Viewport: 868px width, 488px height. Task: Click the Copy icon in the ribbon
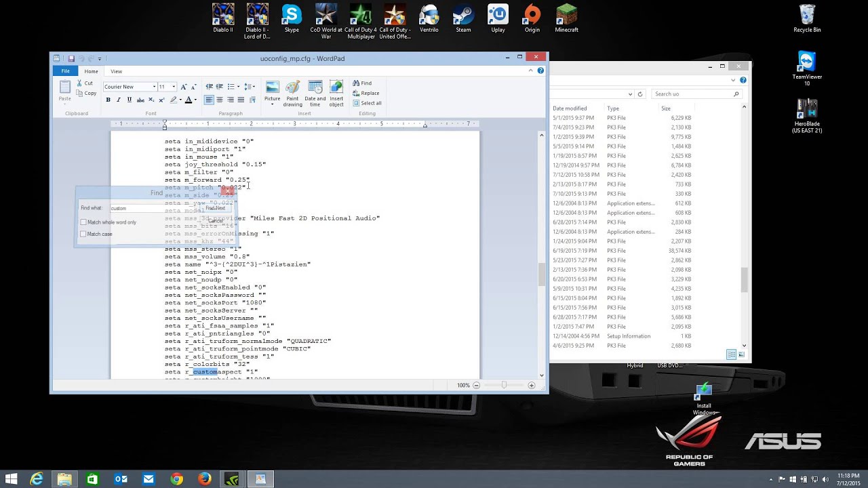coord(79,93)
